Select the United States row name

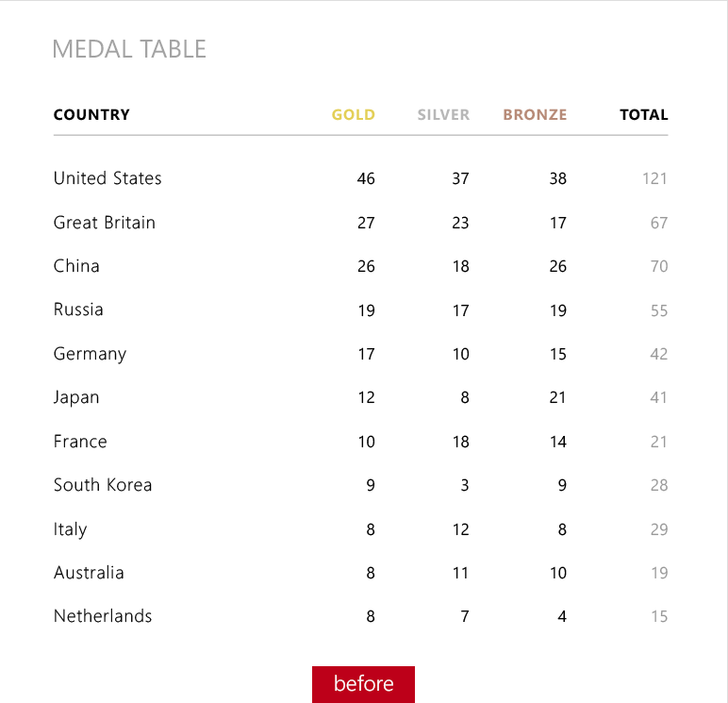[108, 178]
